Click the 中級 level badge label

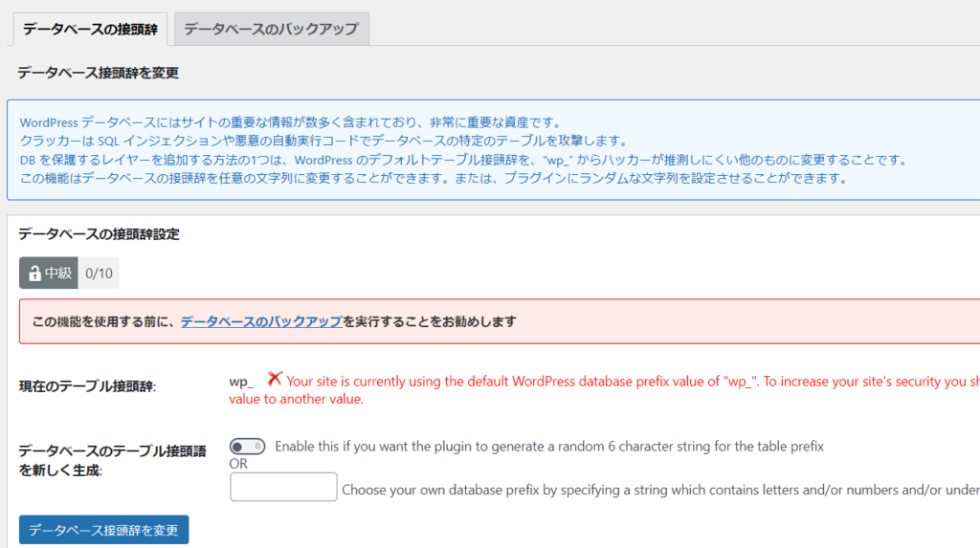point(58,273)
